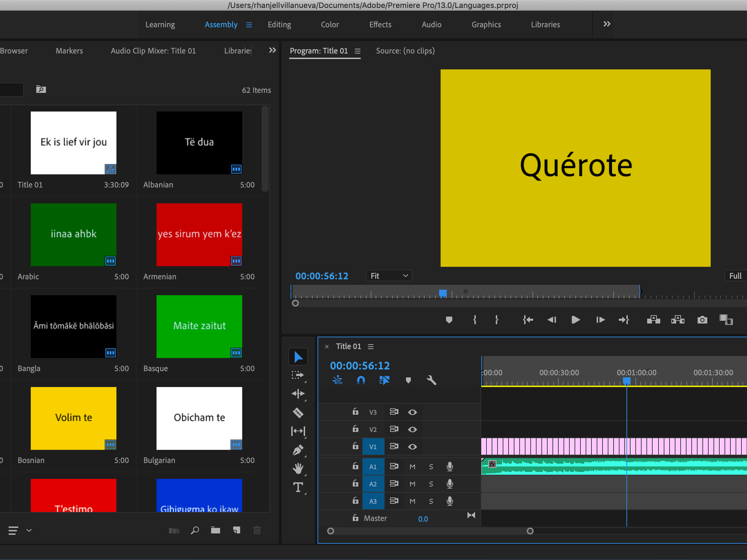Click search bin folder icon

click(x=41, y=89)
